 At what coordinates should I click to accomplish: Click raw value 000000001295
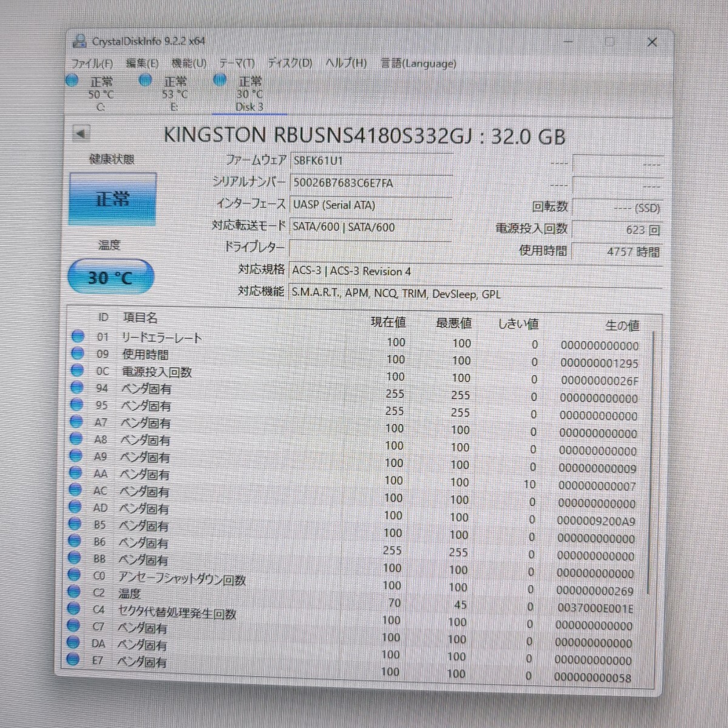click(599, 363)
